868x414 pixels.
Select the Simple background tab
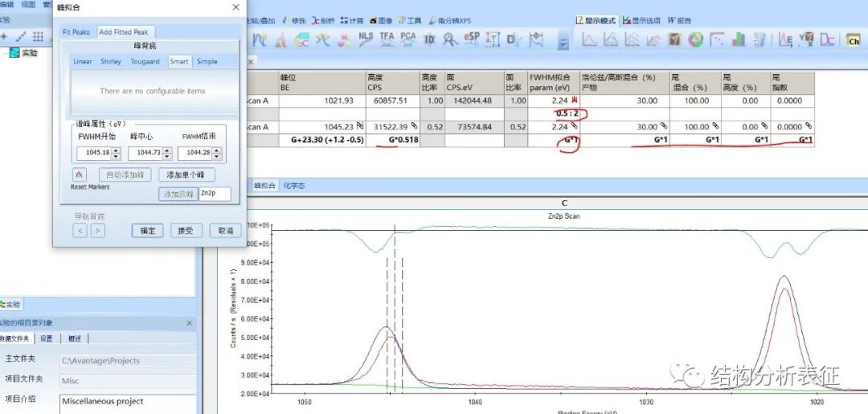[207, 61]
